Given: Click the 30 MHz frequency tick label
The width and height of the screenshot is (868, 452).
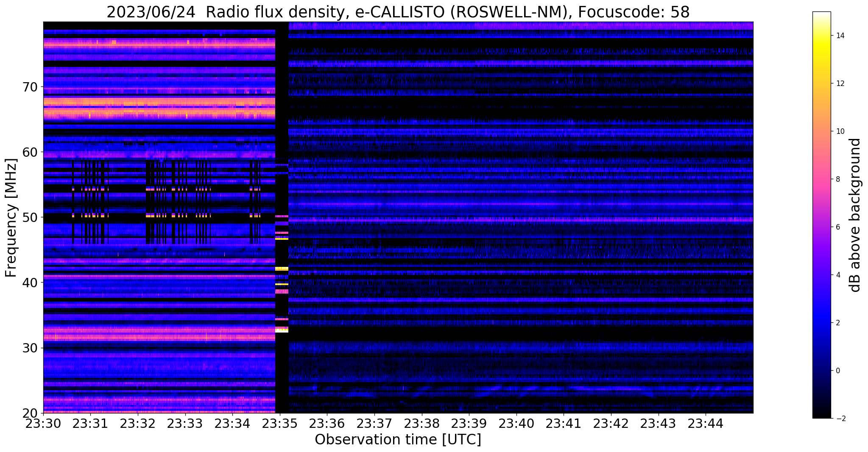Looking at the screenshot, I should click(x=31, y=348).
